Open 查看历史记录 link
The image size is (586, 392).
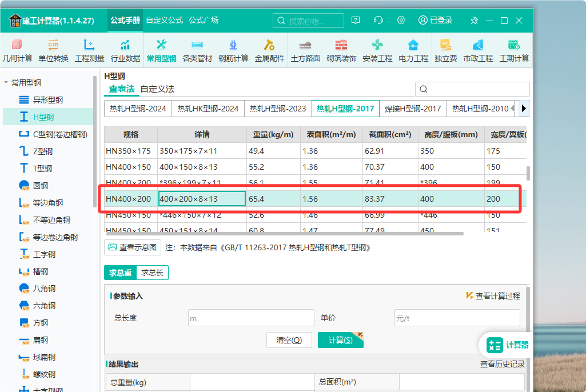coord(503,364)
